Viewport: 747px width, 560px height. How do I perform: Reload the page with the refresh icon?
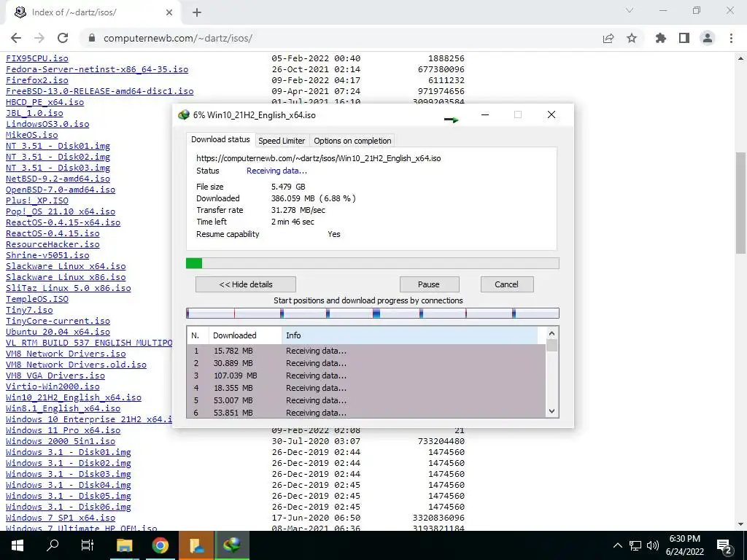(x=63, y=38)
